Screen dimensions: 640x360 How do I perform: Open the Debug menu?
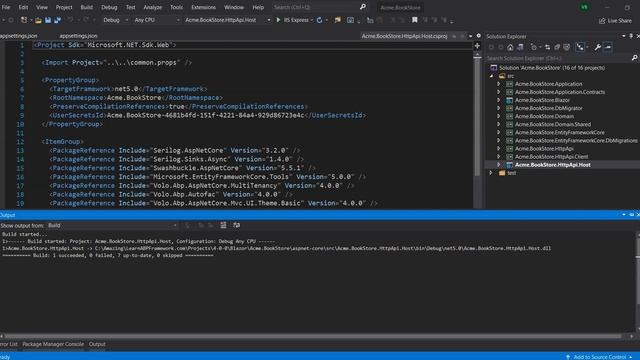click(x=109, y=7)
